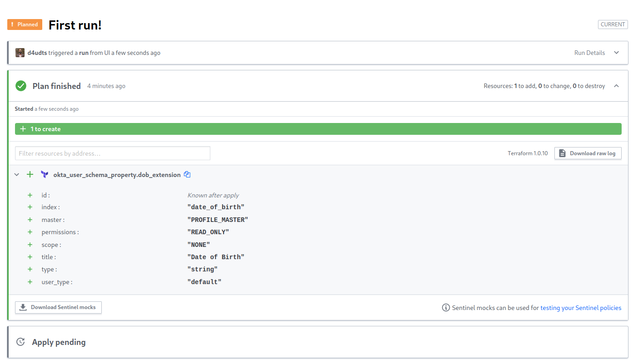Click the plus icon next to permissions attribute
Screen dimensions: 638x364
pos(30,232)
